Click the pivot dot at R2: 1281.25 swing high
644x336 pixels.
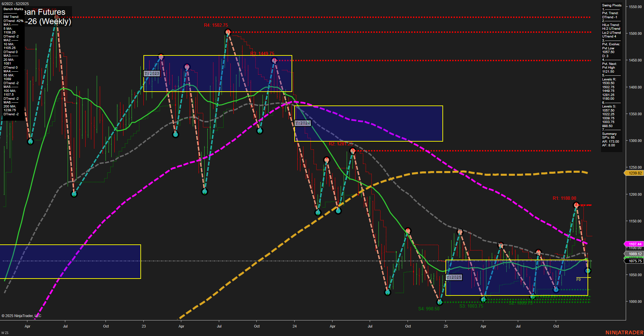352,150
